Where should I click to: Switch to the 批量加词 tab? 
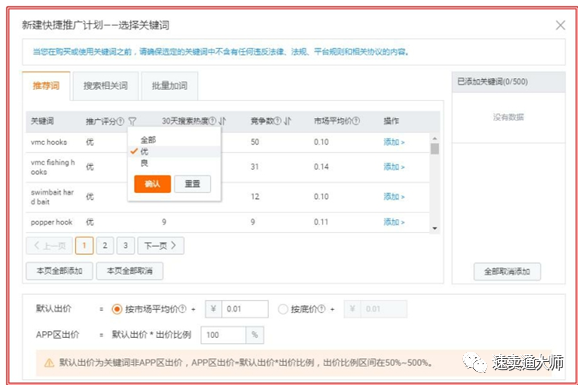[x=170, y=86]
